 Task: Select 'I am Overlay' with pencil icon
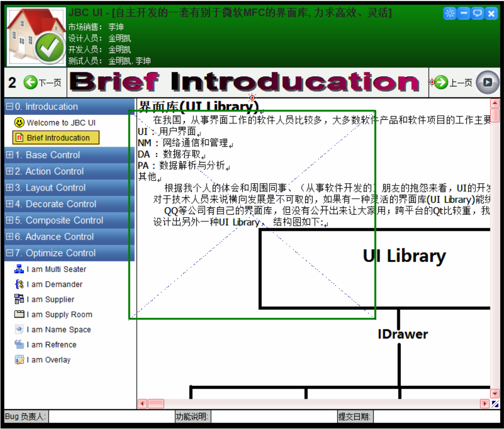48,360
